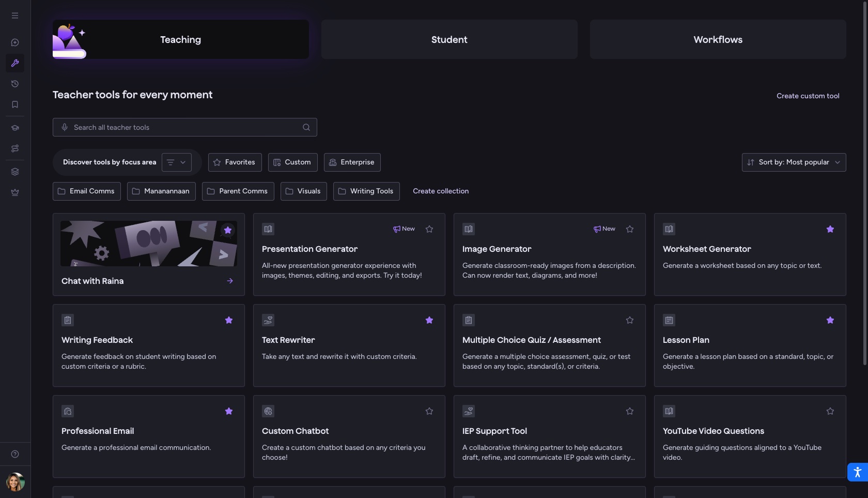Click the Lesson Plan card icon
This screenshot has height=498, width=868.
click(x=669, y=320)
